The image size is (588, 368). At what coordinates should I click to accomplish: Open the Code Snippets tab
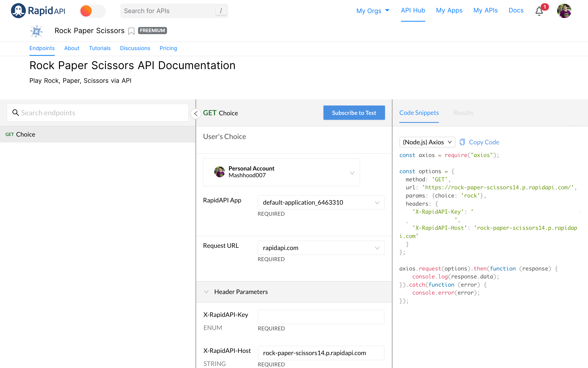[x=419, y=113]
